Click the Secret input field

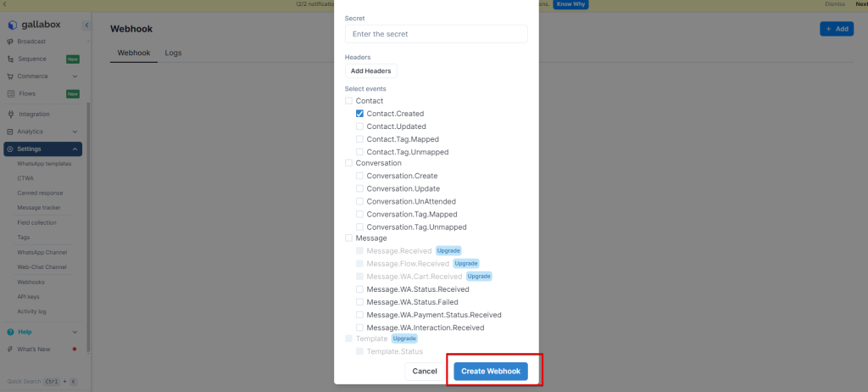[436, 34]
